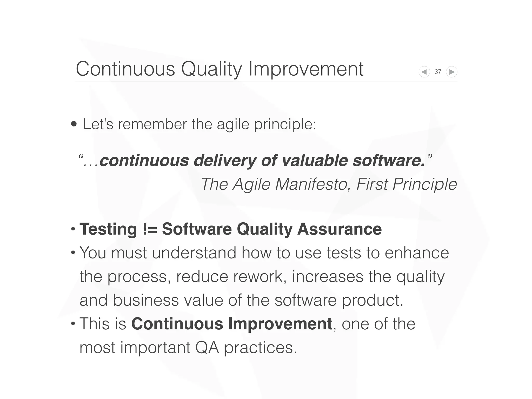Click the bold 'Testing != Software Quality Assurance' heading

point(230,229)
